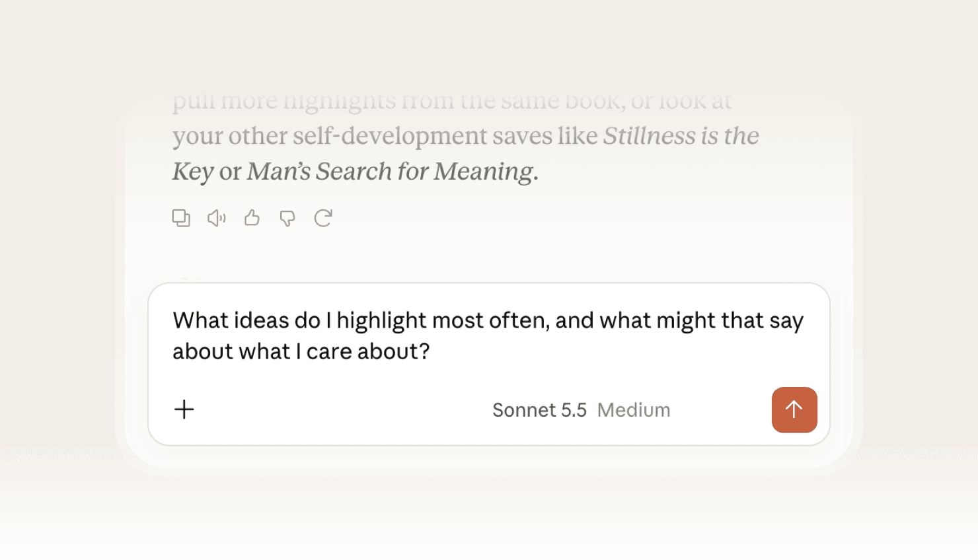Change the Medium effort setting
Viewport: 978px width, 560px height.
point(634,410)
